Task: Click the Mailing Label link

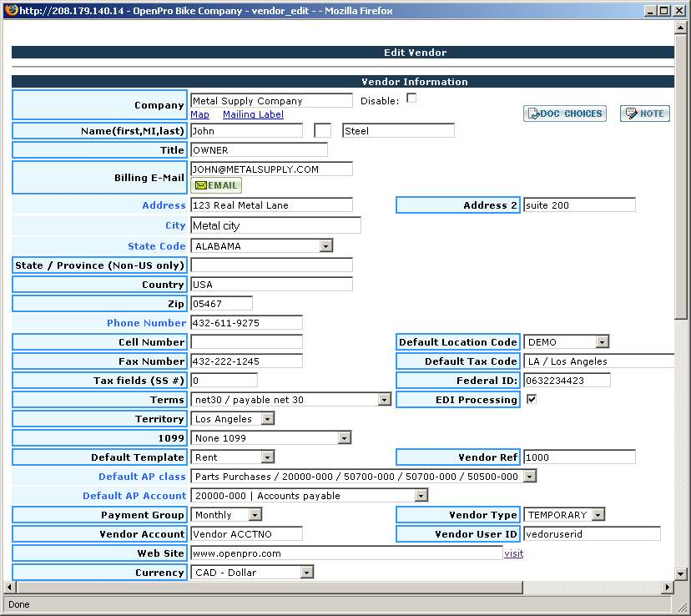Action: [x=253, y=114]
